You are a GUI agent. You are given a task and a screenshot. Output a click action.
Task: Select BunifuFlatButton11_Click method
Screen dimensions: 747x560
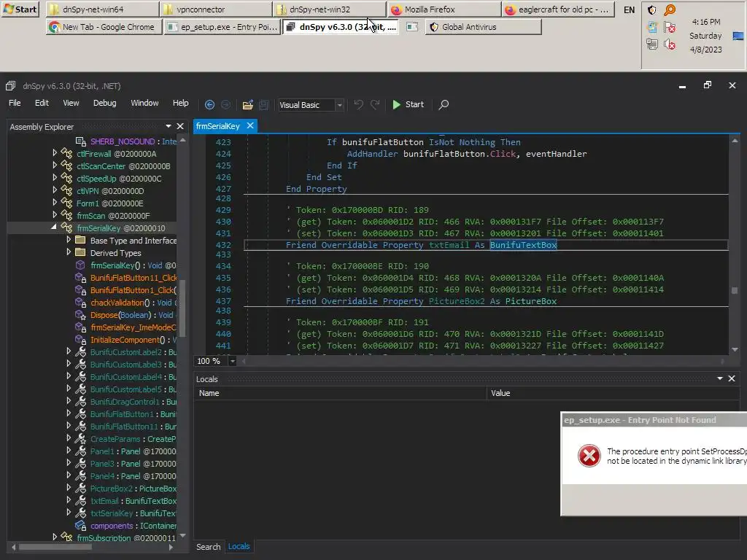pos(133,278)
